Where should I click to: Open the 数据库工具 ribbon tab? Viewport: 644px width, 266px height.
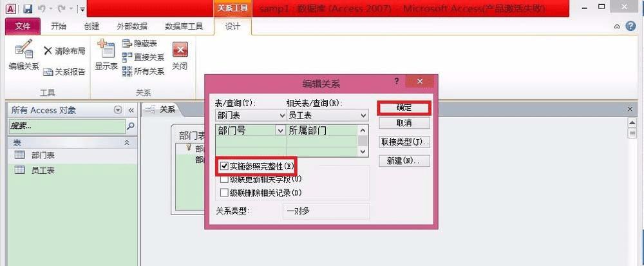point(184,26)
